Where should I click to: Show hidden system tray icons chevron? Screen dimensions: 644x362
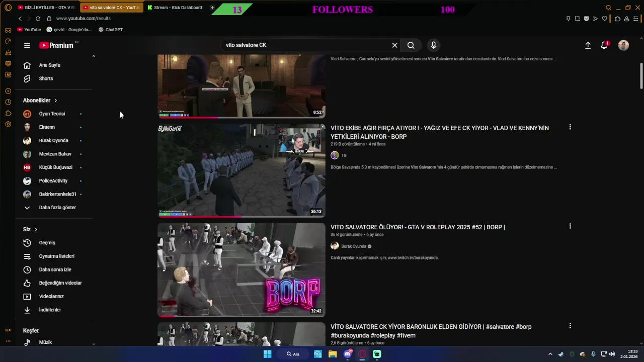click(x=550, y=354)
